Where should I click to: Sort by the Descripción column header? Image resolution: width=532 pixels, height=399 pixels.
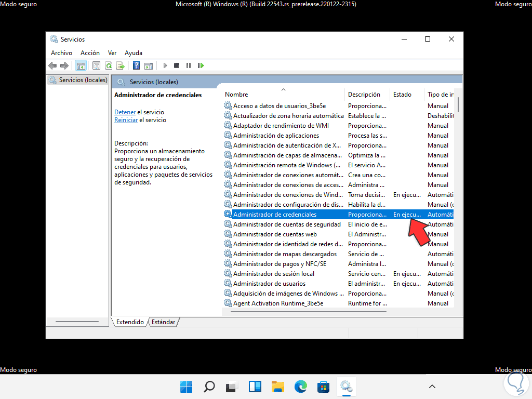(x=368, y=95)
